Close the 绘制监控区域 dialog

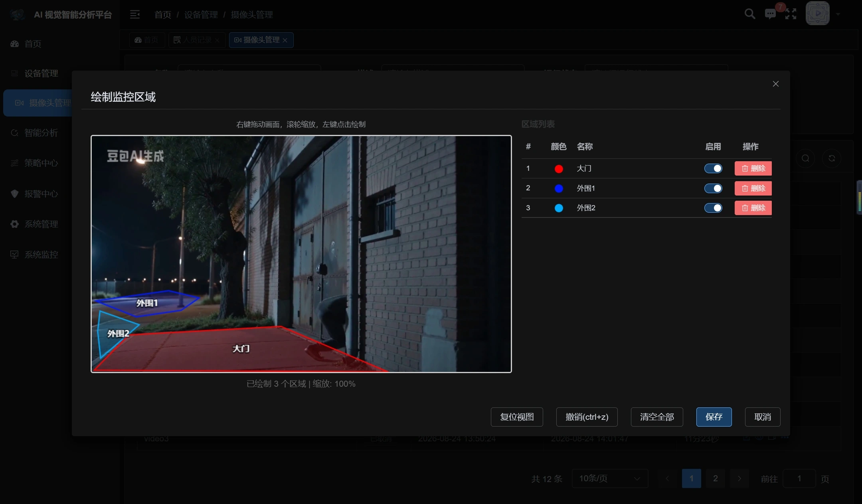click(775, 84)
